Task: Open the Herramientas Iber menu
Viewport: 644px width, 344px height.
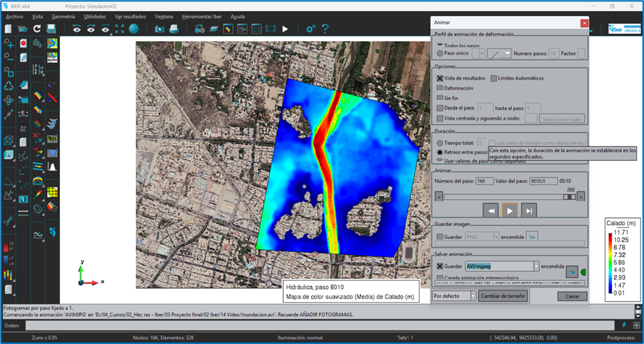Action: click(202, 17)
